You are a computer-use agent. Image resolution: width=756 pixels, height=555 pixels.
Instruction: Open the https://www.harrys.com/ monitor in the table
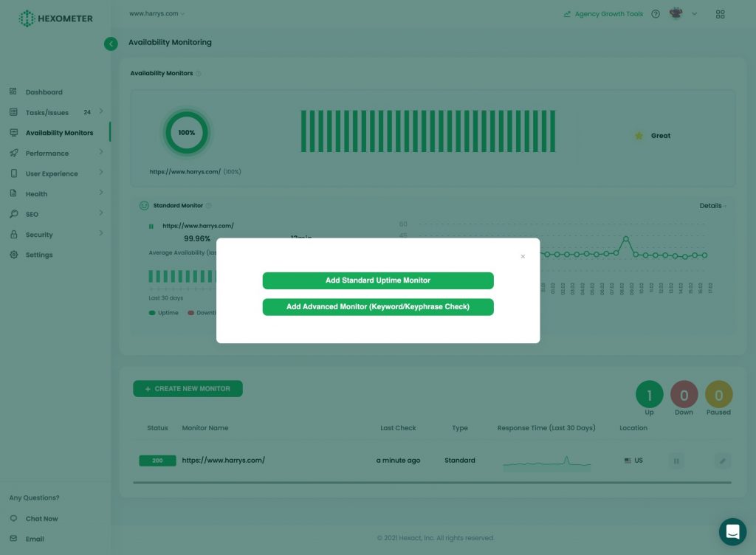pos(223,460)
